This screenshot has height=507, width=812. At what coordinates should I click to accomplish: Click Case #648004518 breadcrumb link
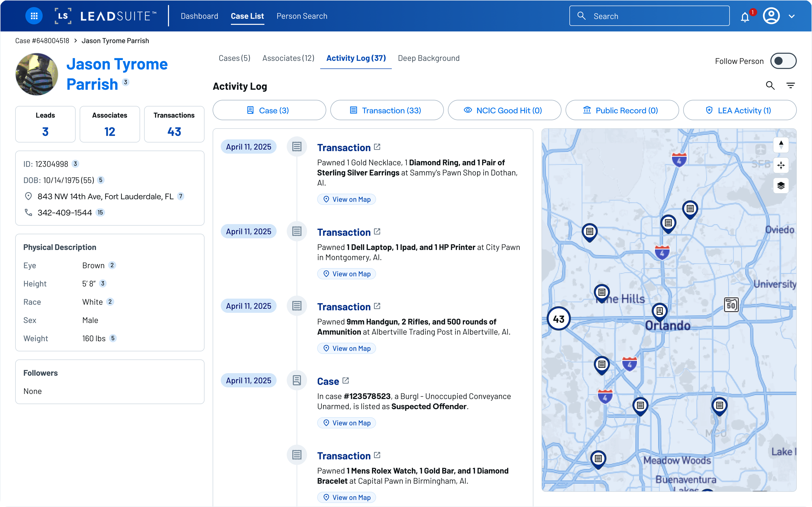[x=42, y=41]
